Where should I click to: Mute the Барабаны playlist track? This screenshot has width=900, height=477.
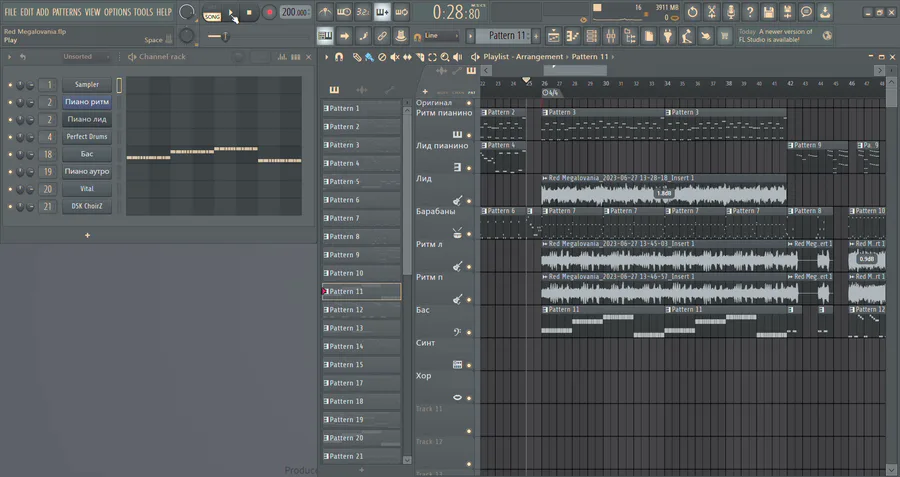(469, 234)
